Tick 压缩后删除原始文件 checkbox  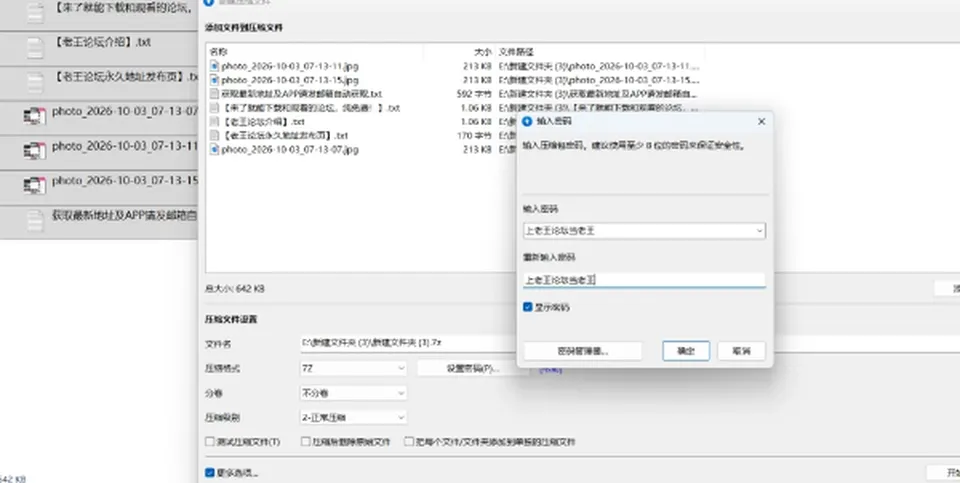(306, 441)
